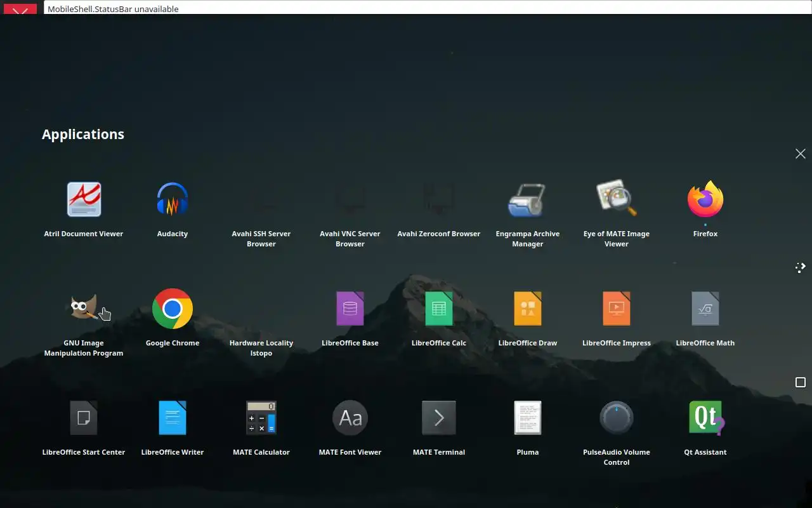Launch Pluma text editor icon
Screen dimensions: 812x508
point(528,418)
